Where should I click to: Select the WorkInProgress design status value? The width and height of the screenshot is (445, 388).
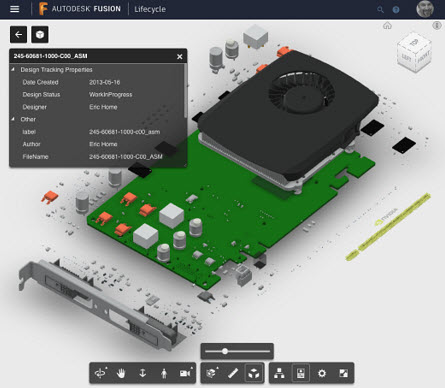110,95
